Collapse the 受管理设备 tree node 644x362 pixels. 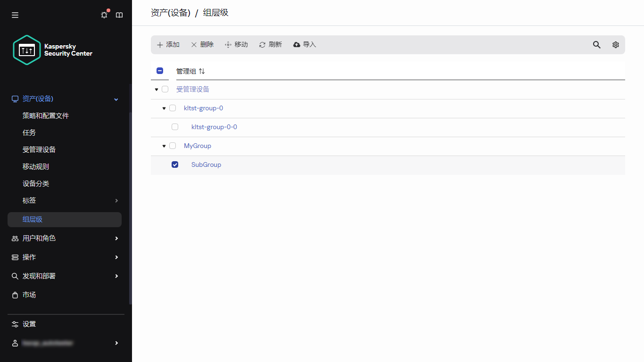click(156, 89)
